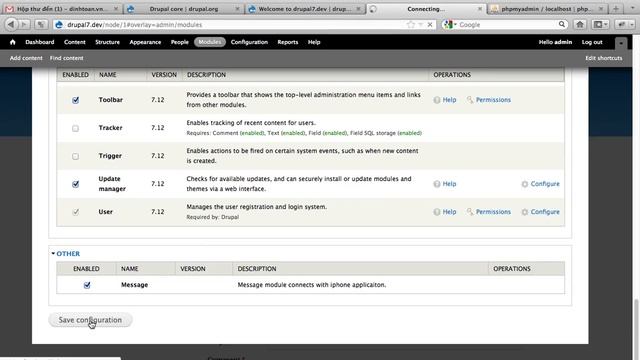This screenshot has width=640, height=360.
Task: Switch to the phpmyadmin tab
Action: (547, 9)
